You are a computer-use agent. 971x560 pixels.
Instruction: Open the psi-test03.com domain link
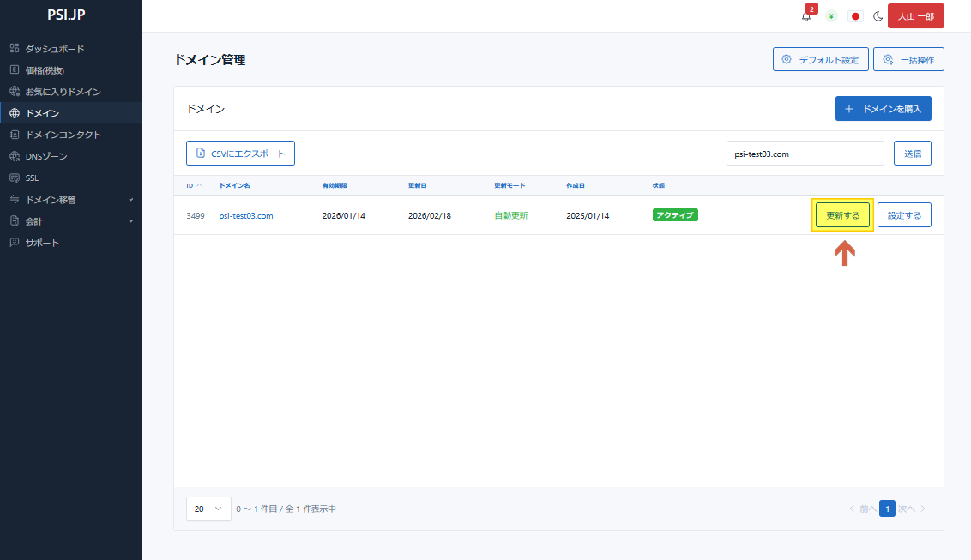coord(246,215)
